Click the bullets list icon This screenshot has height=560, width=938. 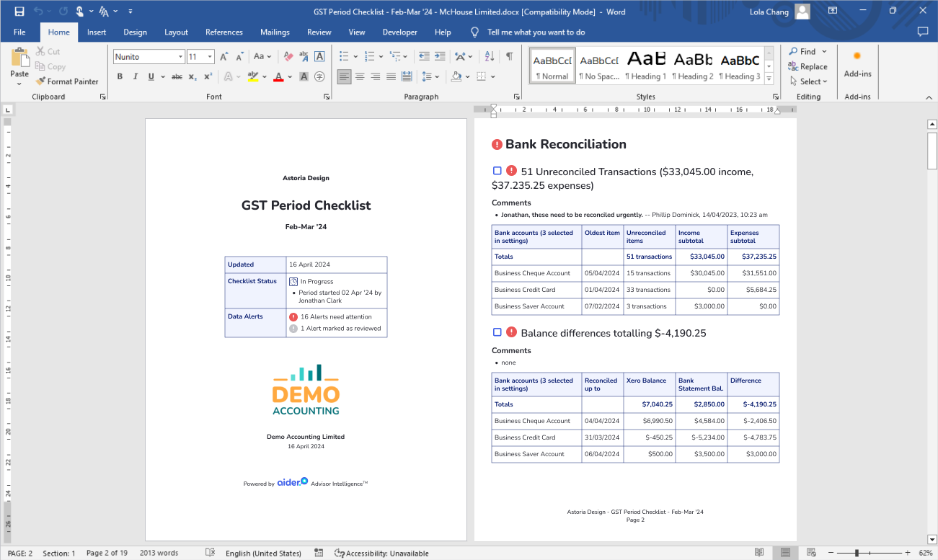[344, 56]
